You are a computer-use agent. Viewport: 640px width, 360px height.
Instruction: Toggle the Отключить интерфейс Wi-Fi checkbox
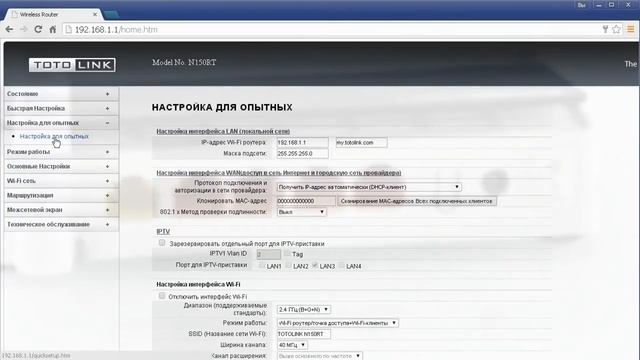point(162,296)
